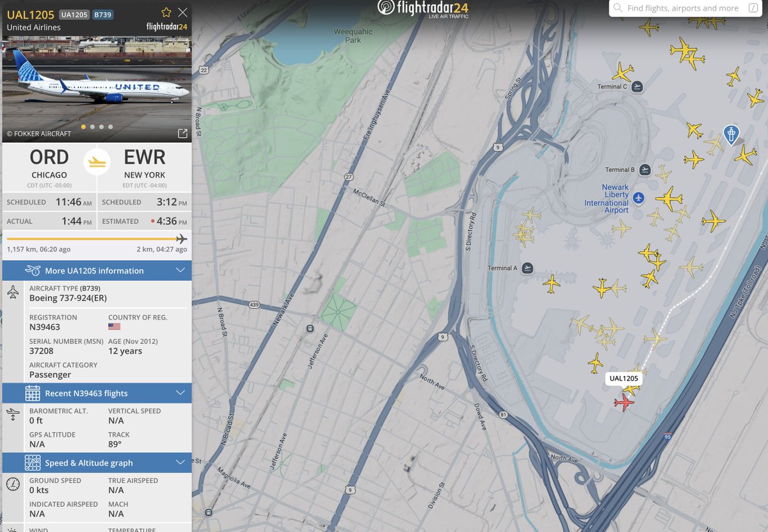Expand Recent N39463 flights section

click(97, 393)
